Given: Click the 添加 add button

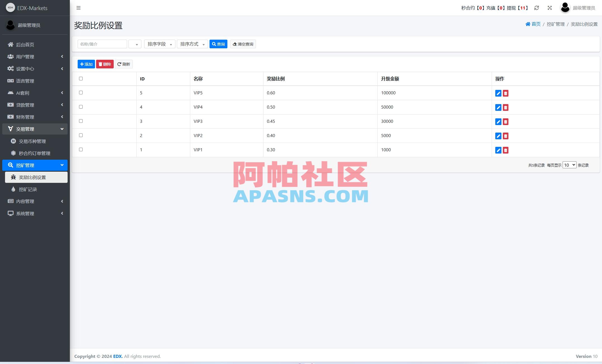Looking at the screenshot, I should (x=86, y=64).
